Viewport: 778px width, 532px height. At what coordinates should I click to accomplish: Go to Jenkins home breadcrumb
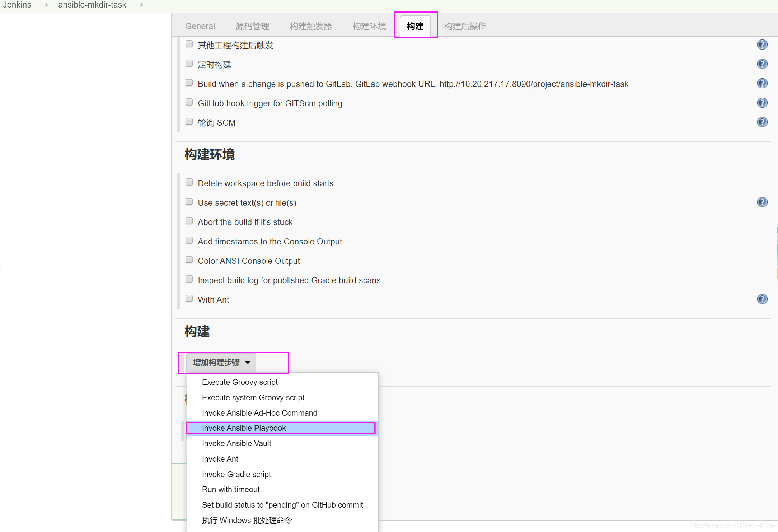(17, 5)
